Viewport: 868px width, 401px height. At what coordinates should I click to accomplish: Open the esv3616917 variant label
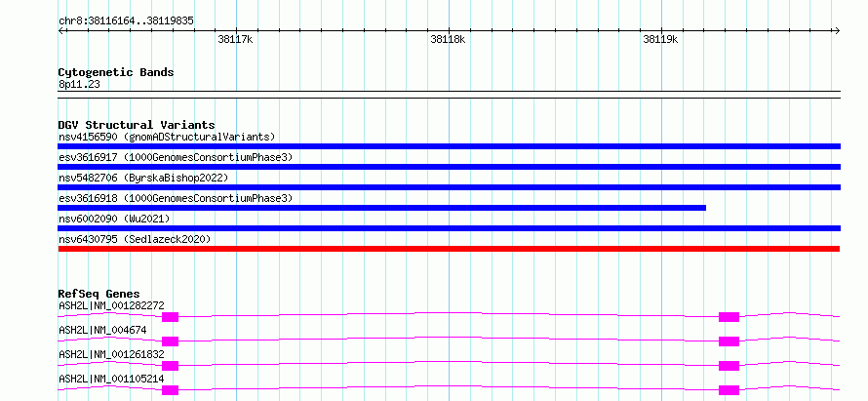click(x=176, y=157)
